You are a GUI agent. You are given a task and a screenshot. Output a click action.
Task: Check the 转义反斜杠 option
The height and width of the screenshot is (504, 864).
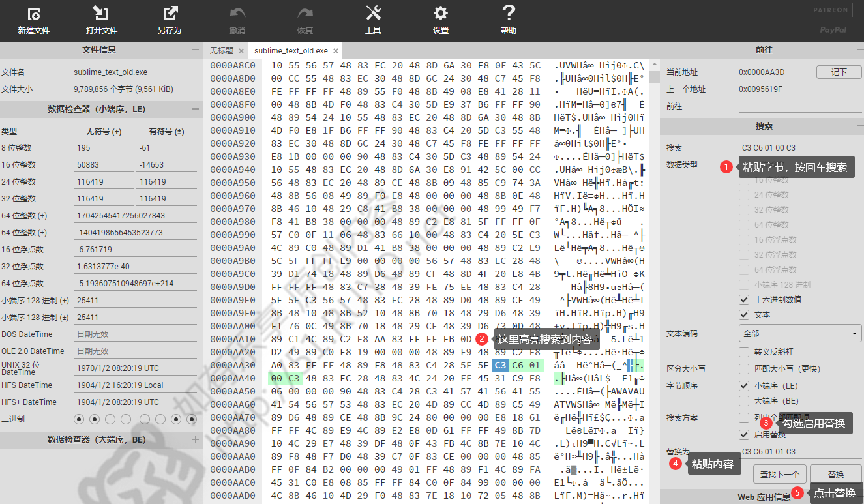[x=744, y=352]
